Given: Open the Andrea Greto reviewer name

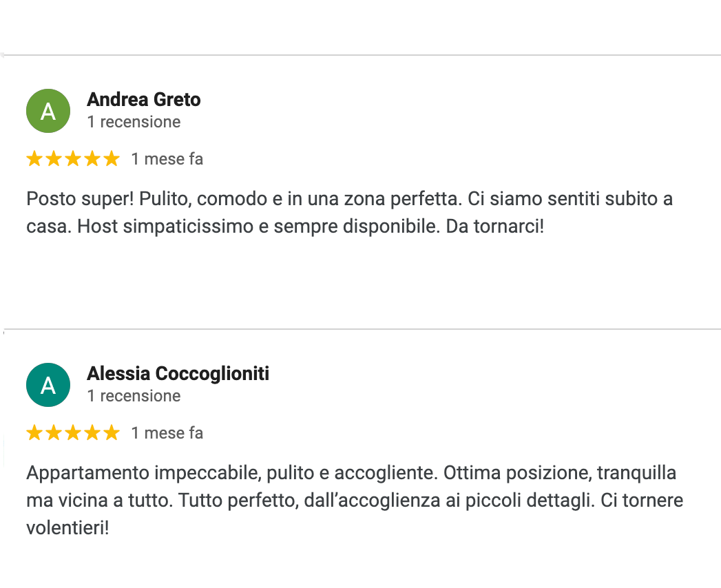Looking at the screenshot, I should click(143, 100).
